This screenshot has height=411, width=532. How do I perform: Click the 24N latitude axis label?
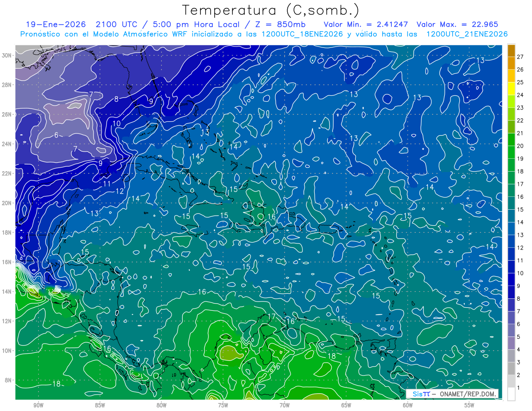tap(7, 144)
